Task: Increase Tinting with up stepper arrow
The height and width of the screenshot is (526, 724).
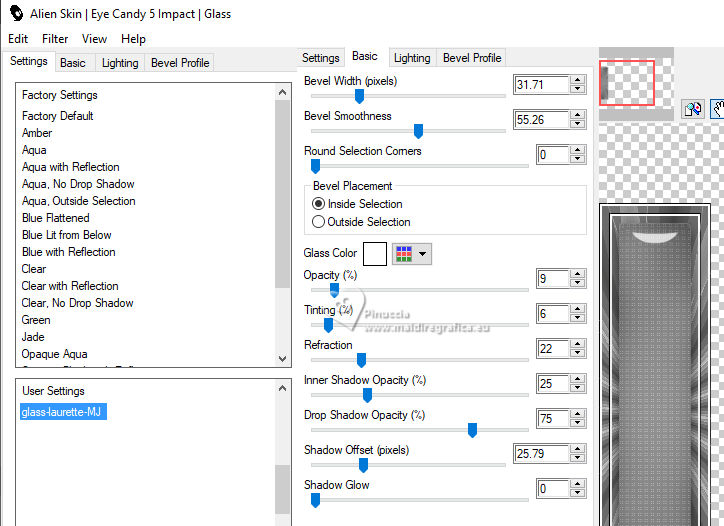Action: [577, 309]
